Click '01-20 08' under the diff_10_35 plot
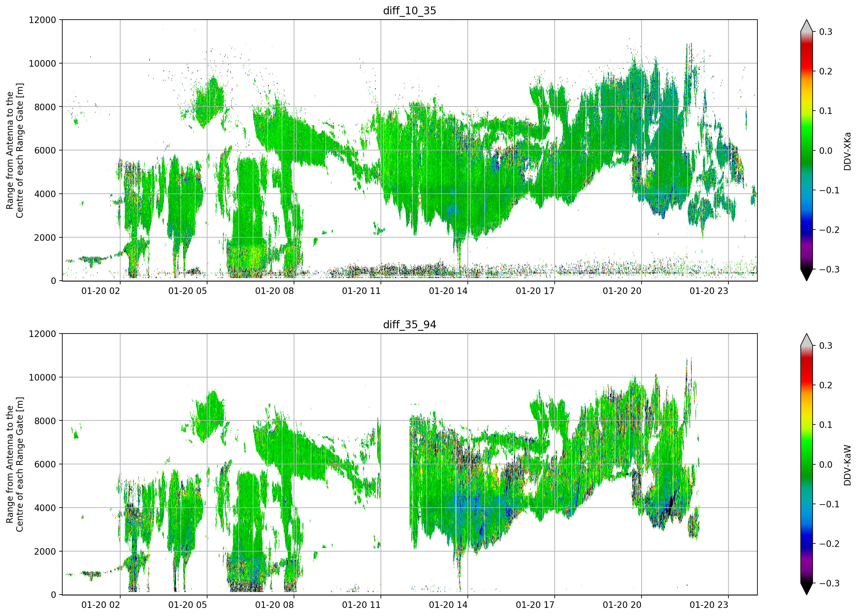The width and height of the screenshot is (858, 616). coord(274,291)
